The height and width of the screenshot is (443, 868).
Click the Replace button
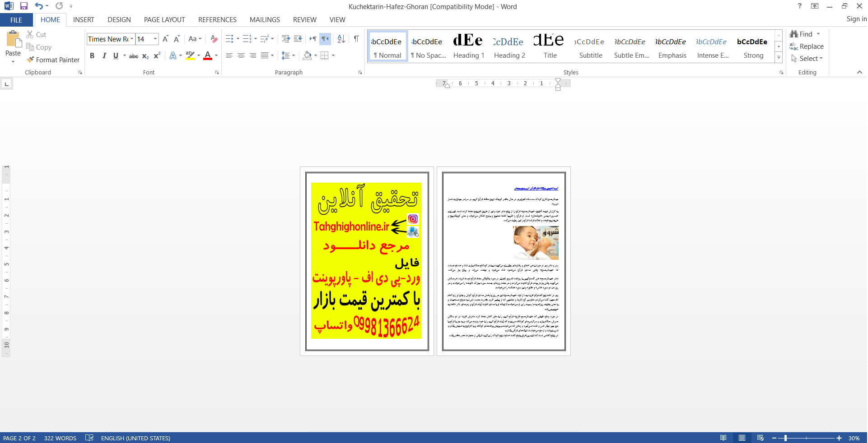pos(807,46)
